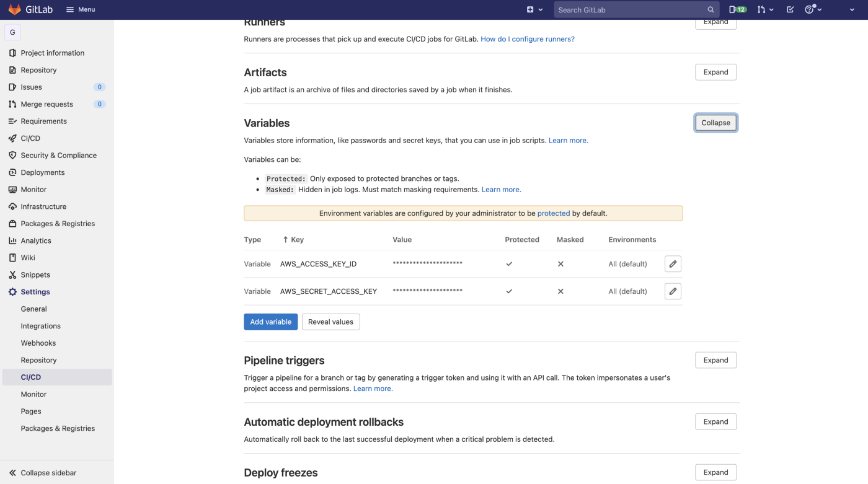Expand the Pipeline triggers section
Screen dimensions: 868x484
[715, 360]
